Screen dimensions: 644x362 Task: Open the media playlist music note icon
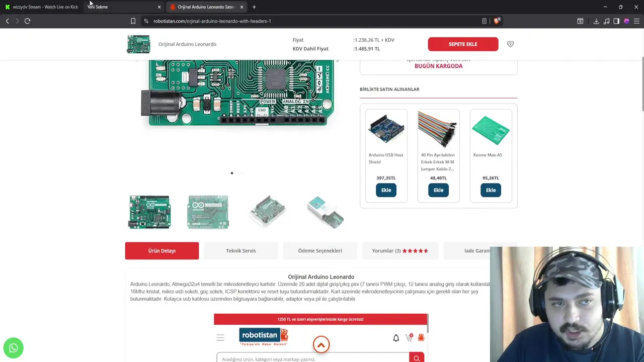point(606,21)
